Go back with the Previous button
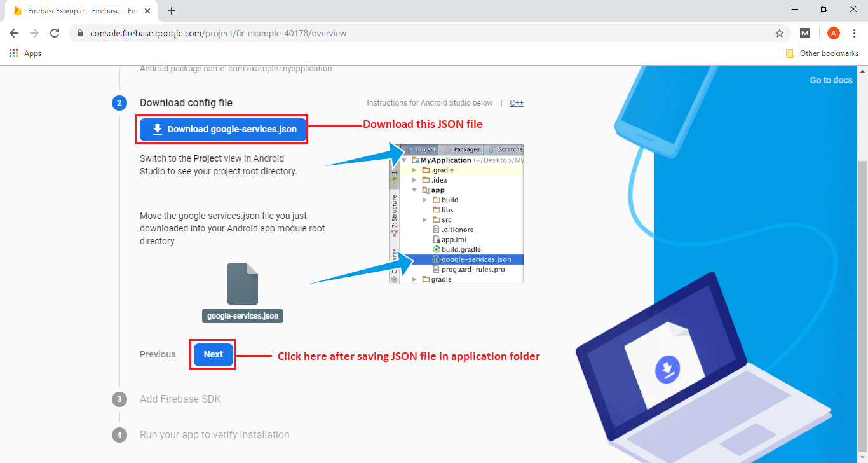The width and height of the screenshot is (868, 463). 158,354
